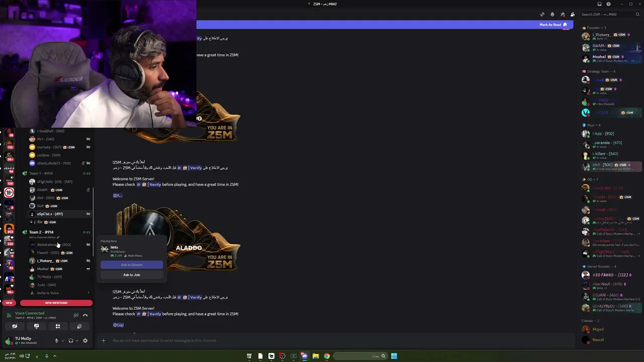Click the TU MoDy user panel avatar
The height and width of the screenshot is (362, 644).
coord(9,340)
